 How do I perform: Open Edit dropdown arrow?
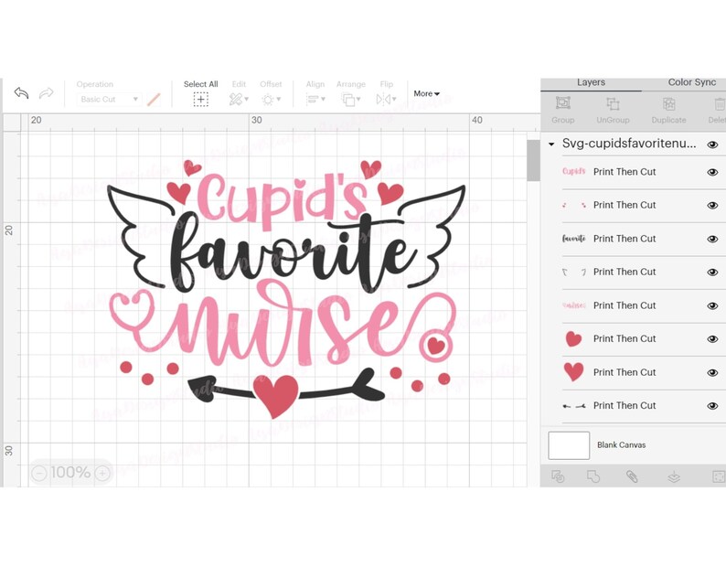click(246, 99)
